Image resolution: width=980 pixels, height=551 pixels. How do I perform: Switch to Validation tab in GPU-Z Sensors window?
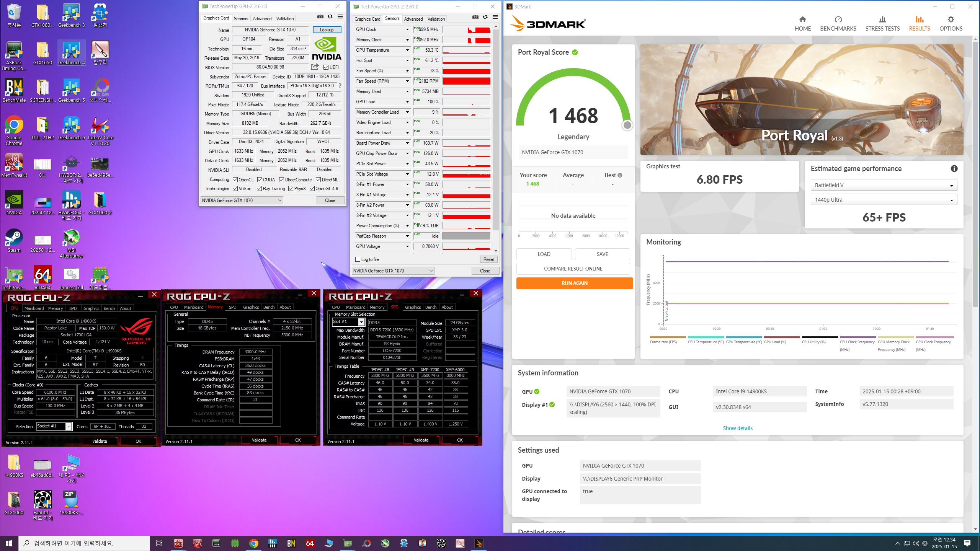tap(436, 19)
